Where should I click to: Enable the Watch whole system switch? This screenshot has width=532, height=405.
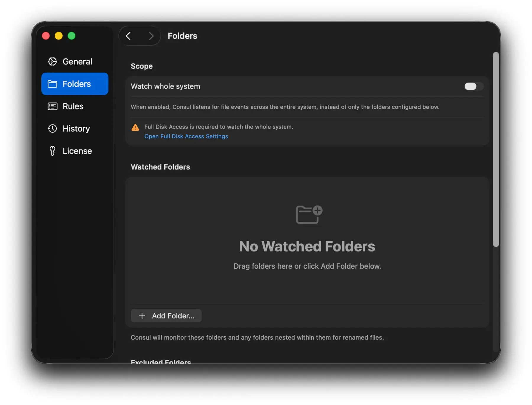coord(473,86)
